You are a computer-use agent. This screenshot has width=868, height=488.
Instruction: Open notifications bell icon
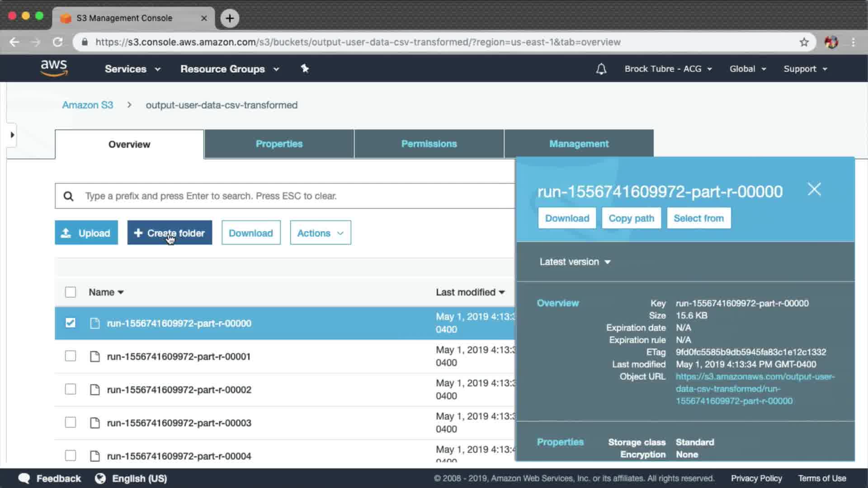pyautogui.click(x=601, y=69)
